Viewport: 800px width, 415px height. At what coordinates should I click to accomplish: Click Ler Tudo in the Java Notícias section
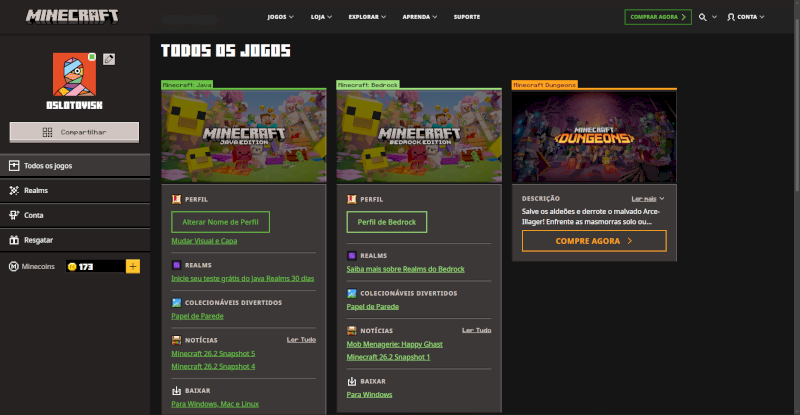[x=301, y=340]
